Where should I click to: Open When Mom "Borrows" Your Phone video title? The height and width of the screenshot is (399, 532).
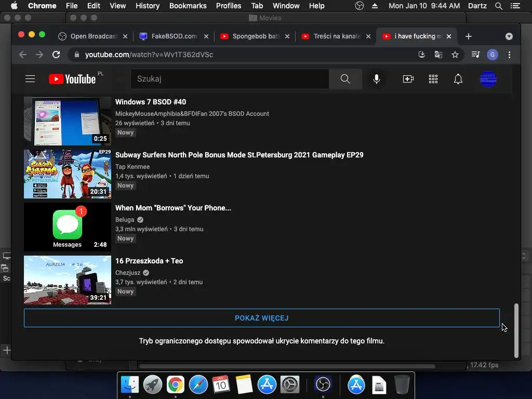[173, 208]
